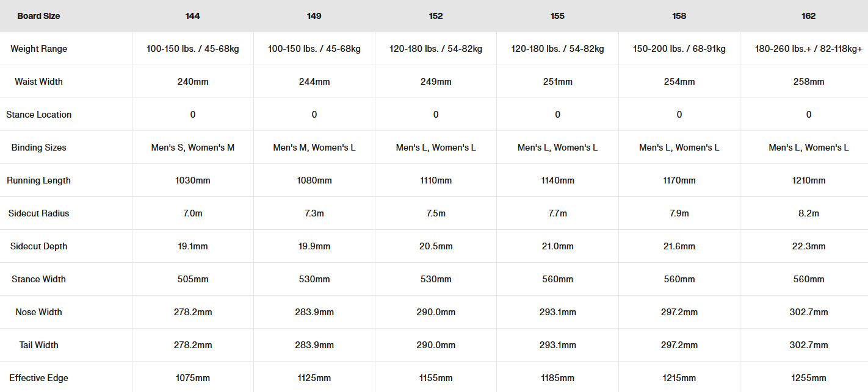
Task: Click the Stance Location row label
Action: coord(38,115)
